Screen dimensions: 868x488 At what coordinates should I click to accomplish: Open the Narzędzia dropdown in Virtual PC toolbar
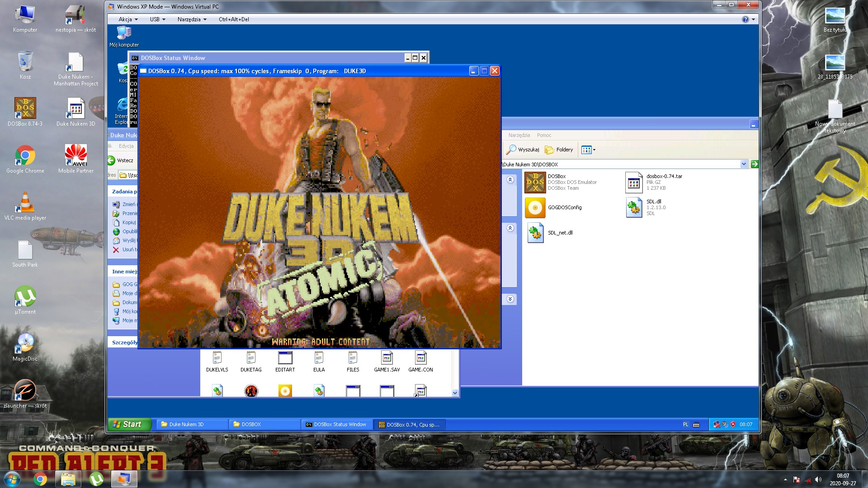(192, 19)
